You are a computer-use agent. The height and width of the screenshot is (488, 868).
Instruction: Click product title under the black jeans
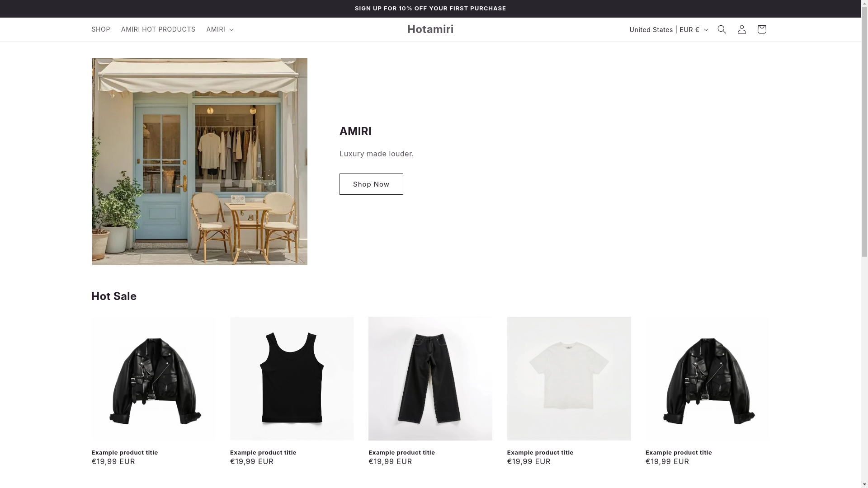coord(401,452)
